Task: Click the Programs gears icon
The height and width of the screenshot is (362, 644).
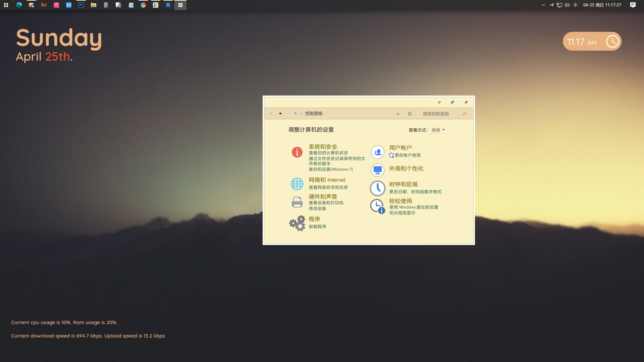Action: click(297, 223)
